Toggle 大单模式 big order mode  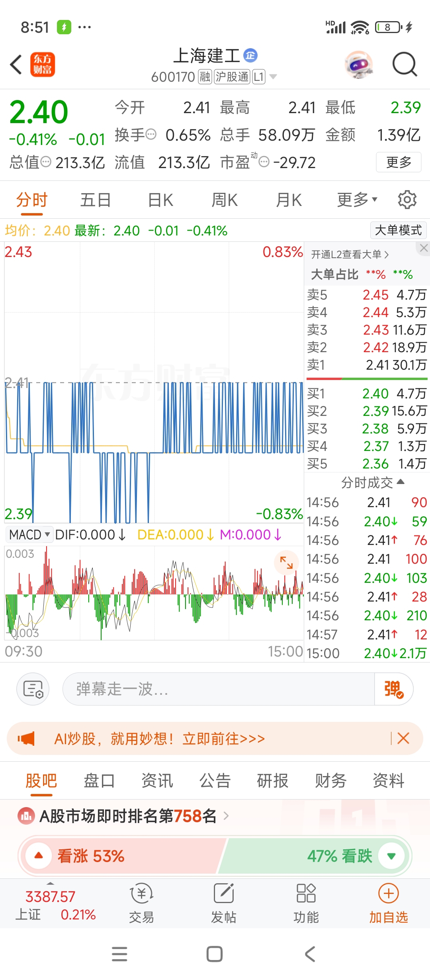point(398,230)
